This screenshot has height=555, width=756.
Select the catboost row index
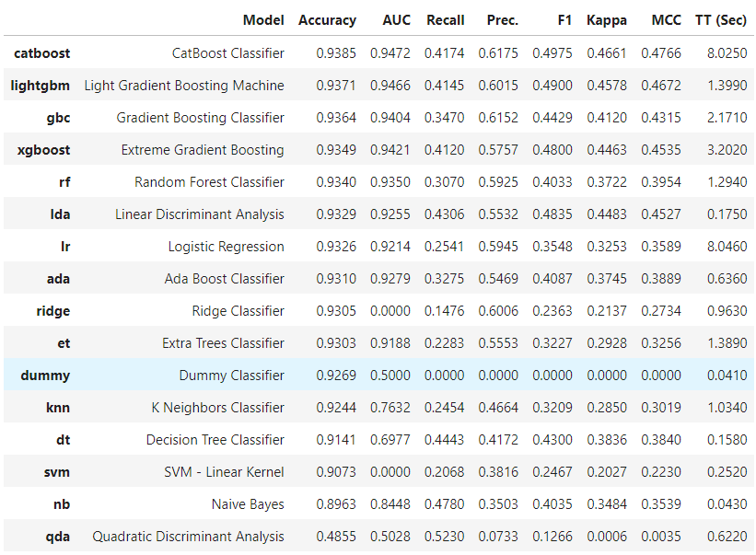(x=42, y=53)
